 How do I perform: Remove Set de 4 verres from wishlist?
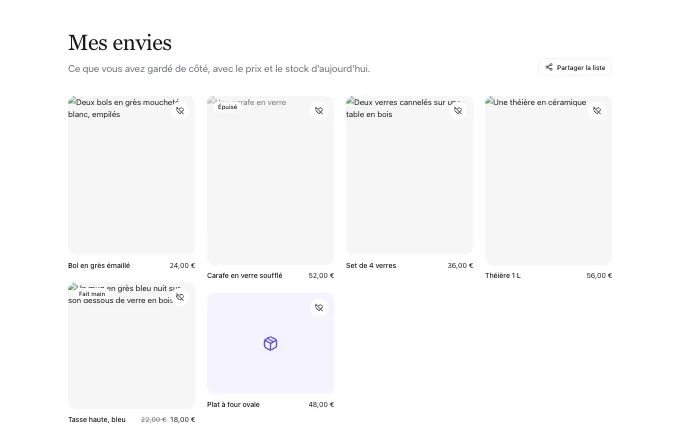458,111
